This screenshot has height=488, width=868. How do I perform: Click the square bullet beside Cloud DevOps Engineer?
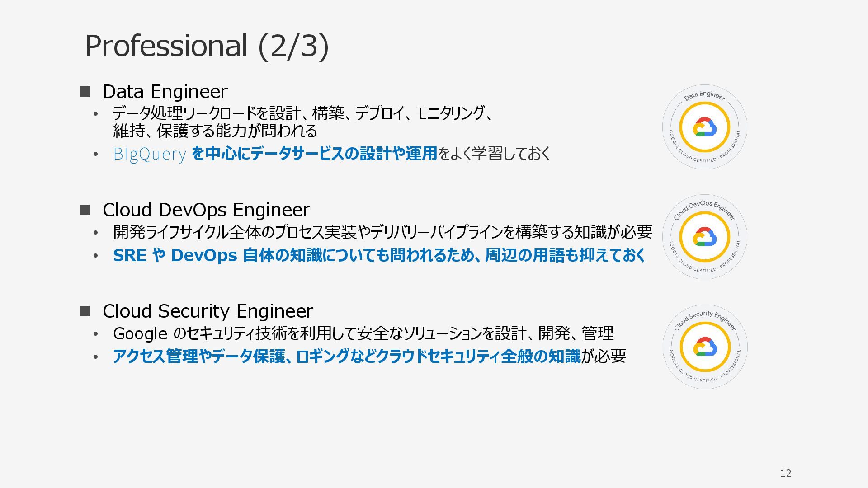point(85,210)
